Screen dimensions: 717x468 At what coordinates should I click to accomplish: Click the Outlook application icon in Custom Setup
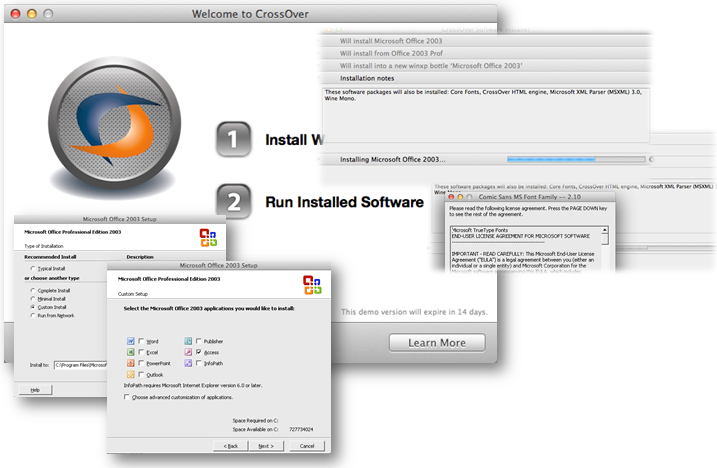click(131, 374)
